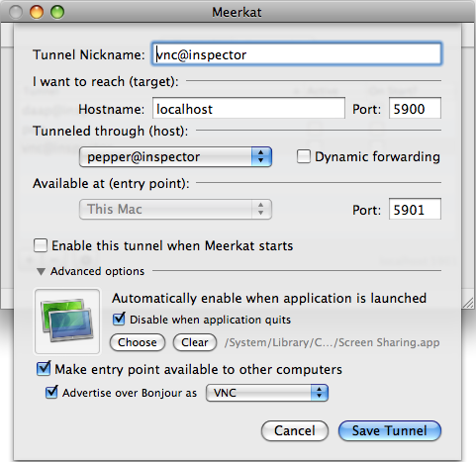
Task: Open the VNC Bonjour service dropdown
Action: (267, 393)
